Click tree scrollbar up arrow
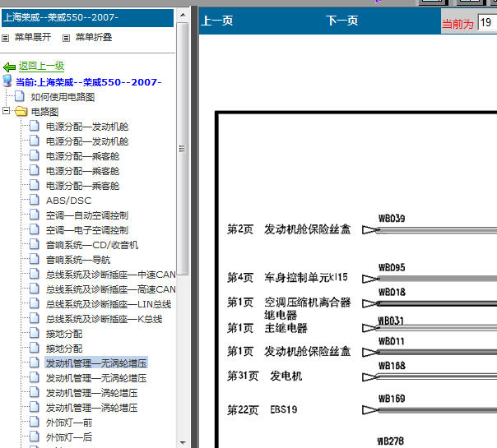497x448 pixels. tap(183, 15)
